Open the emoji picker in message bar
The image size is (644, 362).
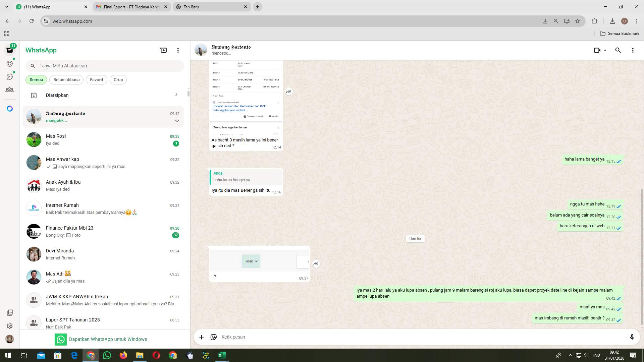[x=214, y=337]
